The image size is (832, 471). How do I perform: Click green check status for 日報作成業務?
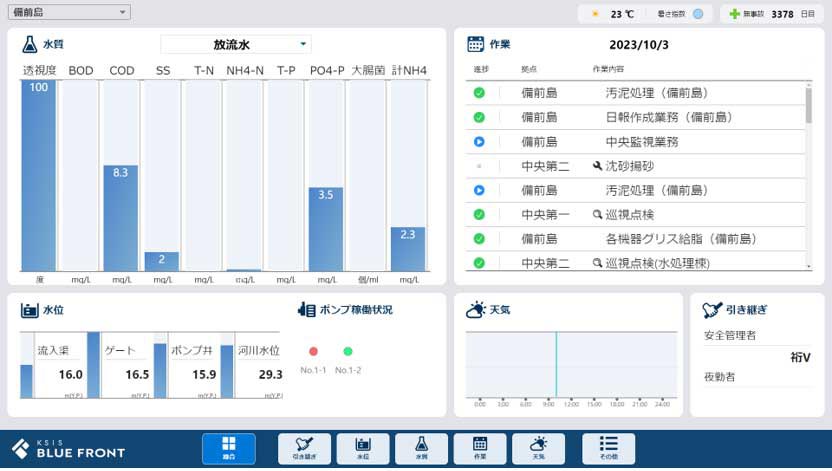click(x=479, y=117)
